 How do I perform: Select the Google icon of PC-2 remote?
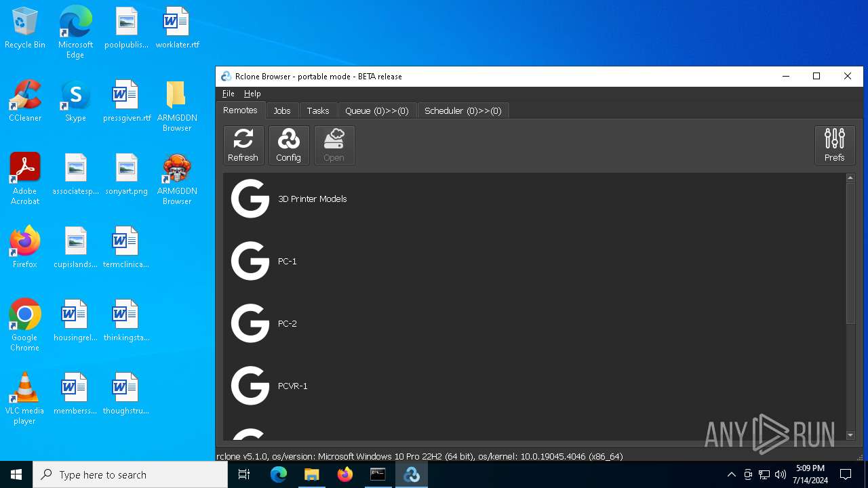point(250,323)
